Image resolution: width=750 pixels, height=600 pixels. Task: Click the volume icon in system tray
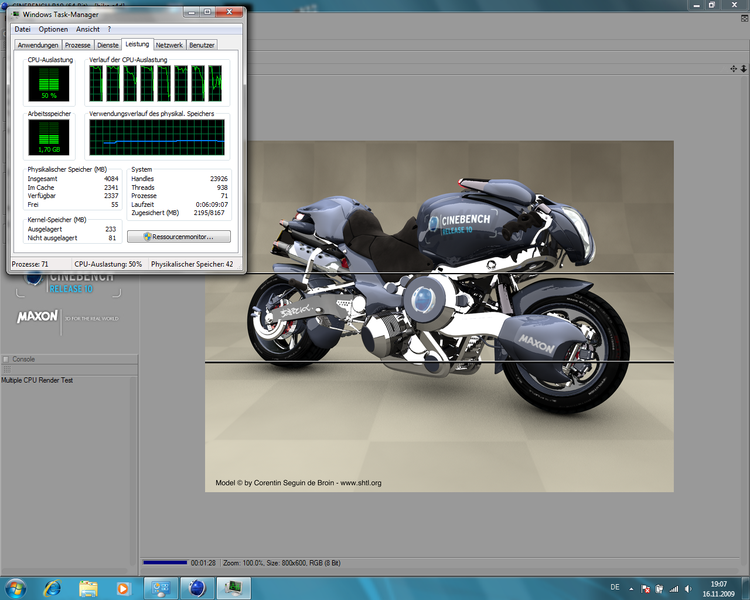point(688,588)
